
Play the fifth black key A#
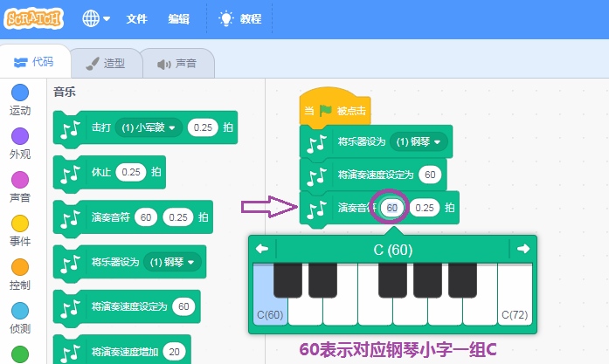[x=462, y=280]
